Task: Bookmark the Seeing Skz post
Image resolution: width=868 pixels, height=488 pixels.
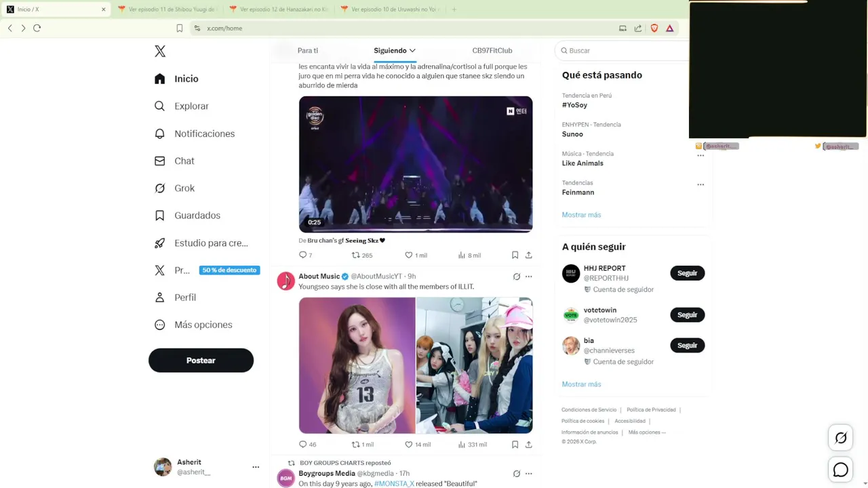Action: [x=515, y=255]
